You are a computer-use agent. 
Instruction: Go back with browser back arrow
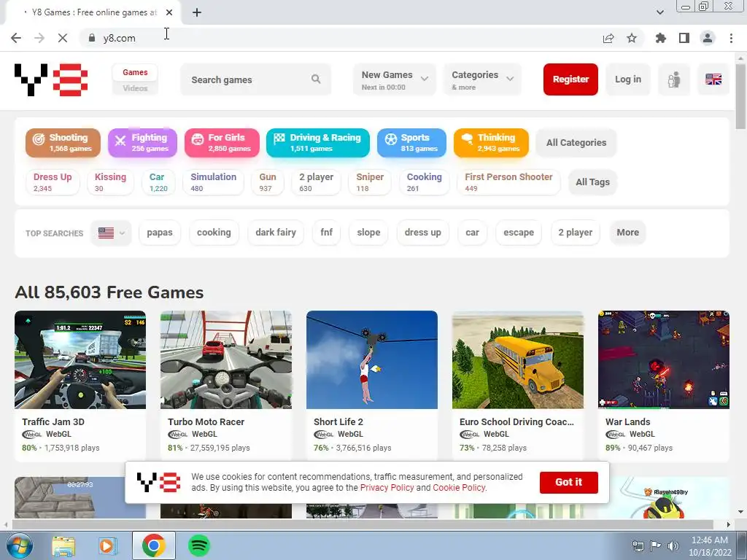pyautogui.click(x=16, y=38)
